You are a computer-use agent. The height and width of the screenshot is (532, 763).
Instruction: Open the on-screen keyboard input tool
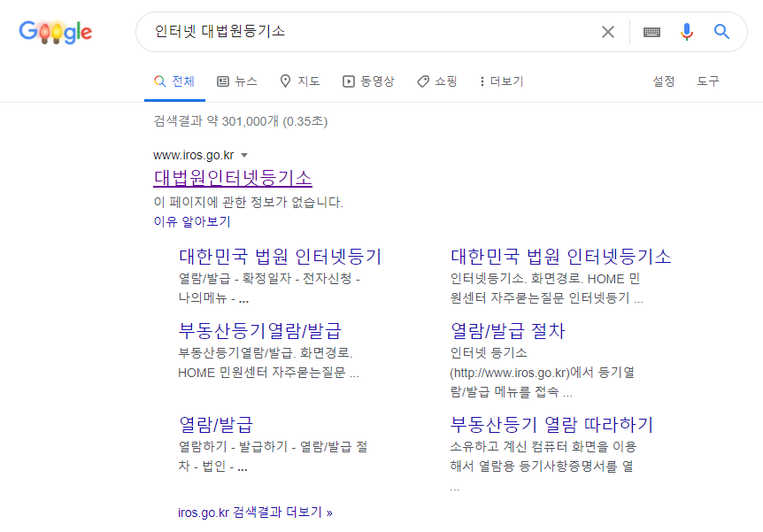click(651, 32)
